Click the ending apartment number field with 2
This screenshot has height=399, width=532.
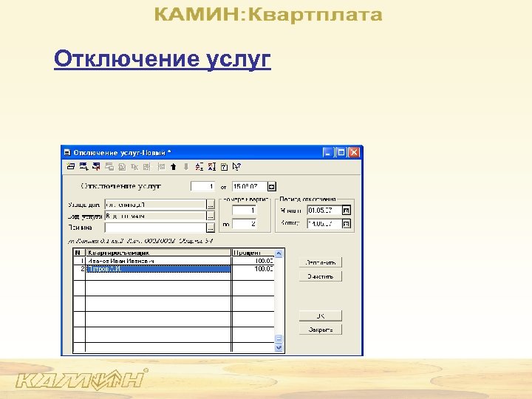coord(244,224)
